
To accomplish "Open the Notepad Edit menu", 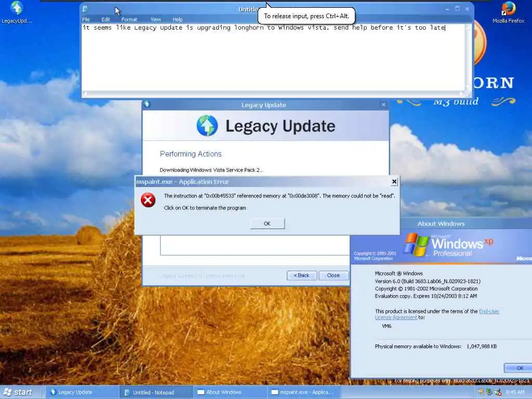I will [105, 19].
